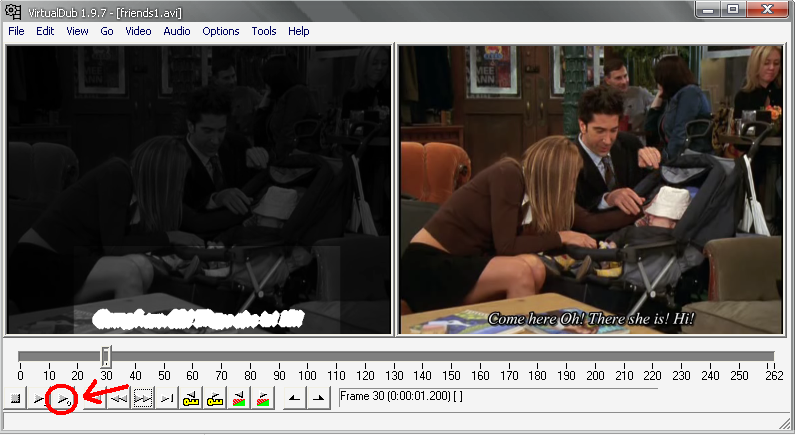Scan forward for next scene change

click(263, 398)
